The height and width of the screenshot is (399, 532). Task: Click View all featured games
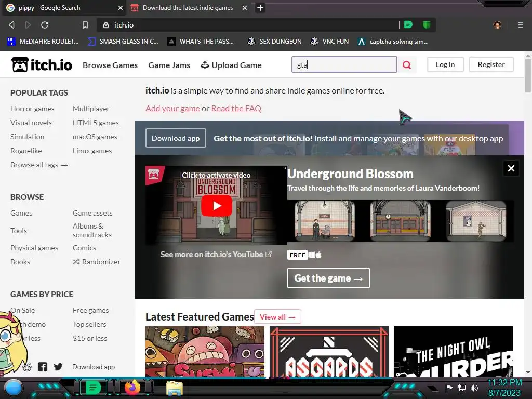[x=277, y=317]
